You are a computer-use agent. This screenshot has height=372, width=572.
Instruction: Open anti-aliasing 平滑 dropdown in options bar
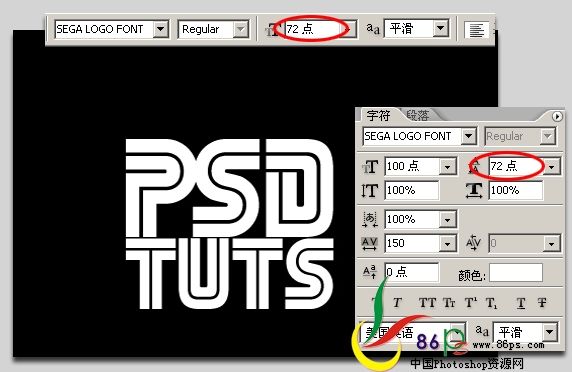coord(441,28)
